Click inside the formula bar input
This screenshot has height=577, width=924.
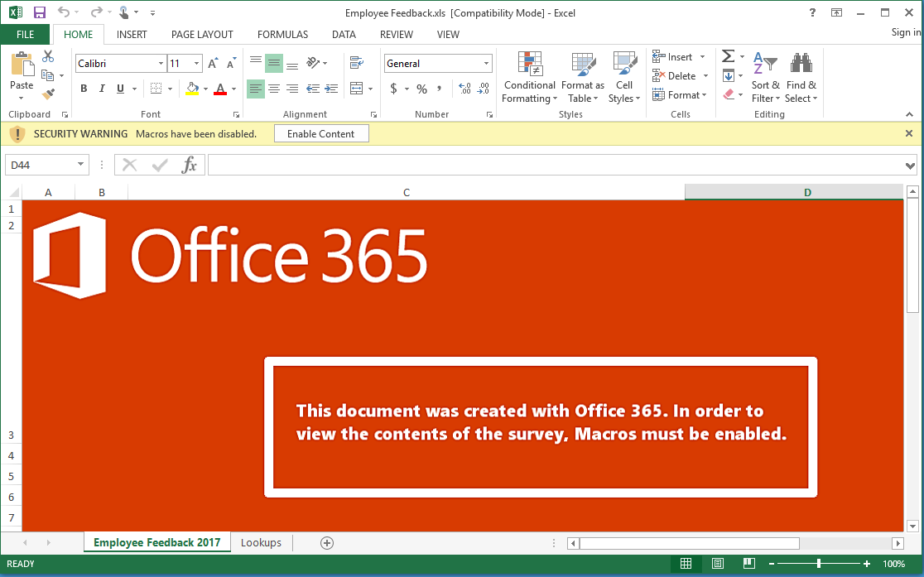click(555, 165)
